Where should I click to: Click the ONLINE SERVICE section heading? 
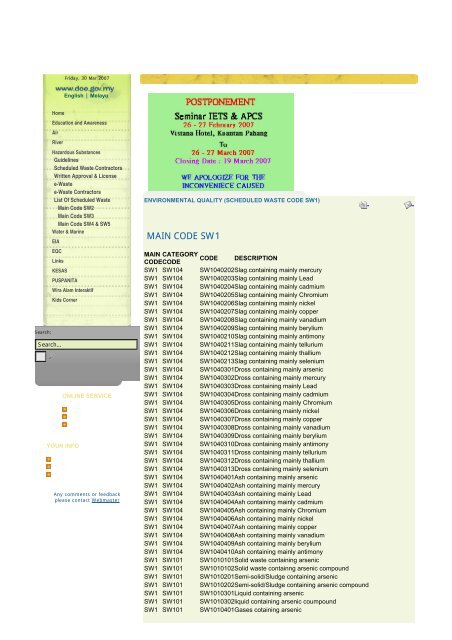pos(87,396)
